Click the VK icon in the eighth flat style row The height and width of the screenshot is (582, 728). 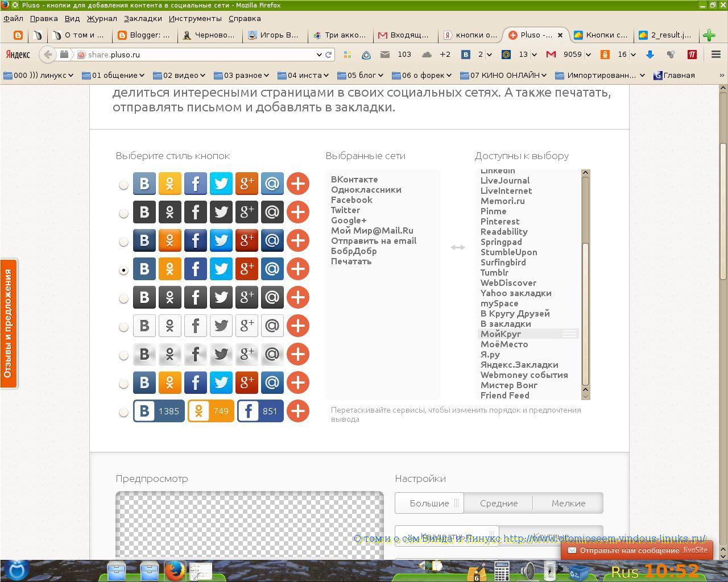point(144,383)
